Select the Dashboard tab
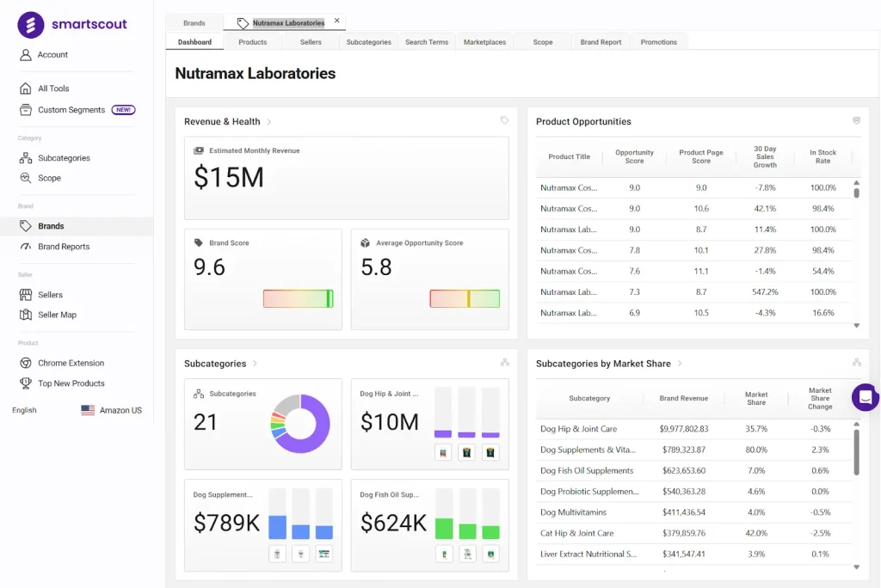This screenshot has width=881, height=588. pos(195,42)
